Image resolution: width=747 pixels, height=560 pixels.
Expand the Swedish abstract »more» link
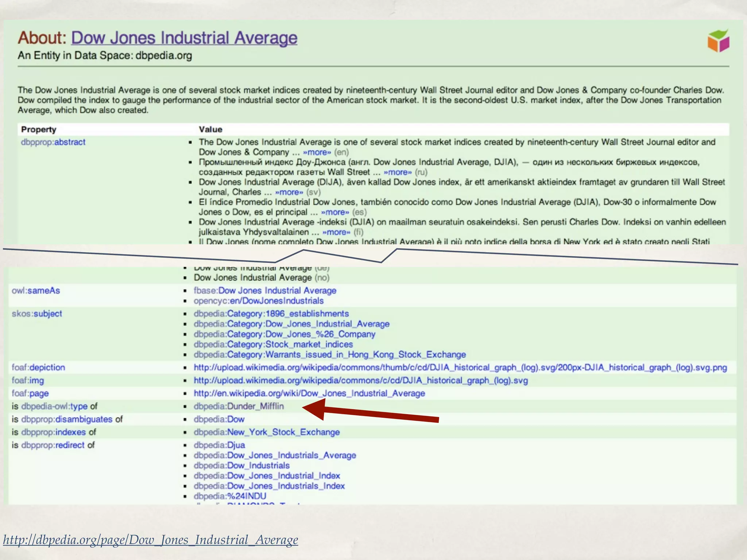(x=289, y=192)
